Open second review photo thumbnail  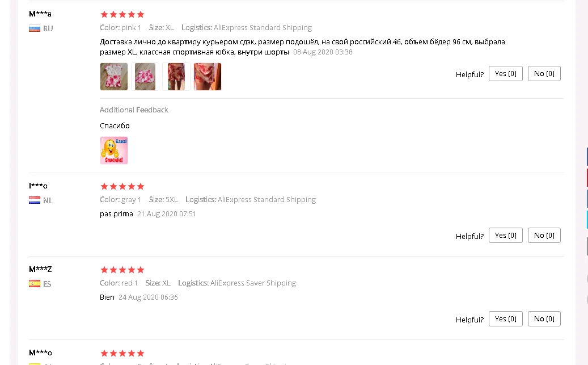tap(145, 77)
